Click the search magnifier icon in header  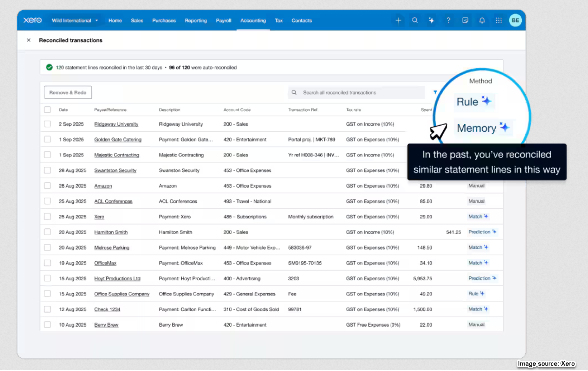click(415, 20)
